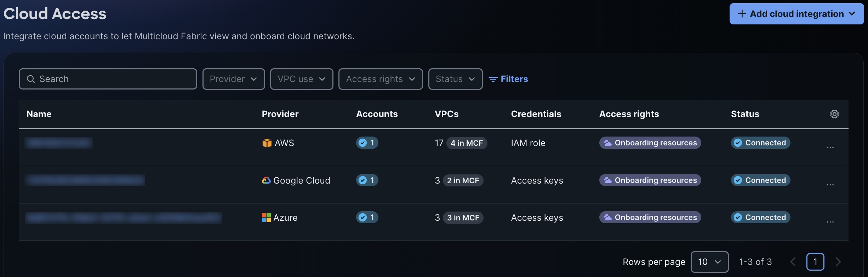Click 'IAM role' credentials cell
This screenshot has height=277, width=868.
point(528,143)
